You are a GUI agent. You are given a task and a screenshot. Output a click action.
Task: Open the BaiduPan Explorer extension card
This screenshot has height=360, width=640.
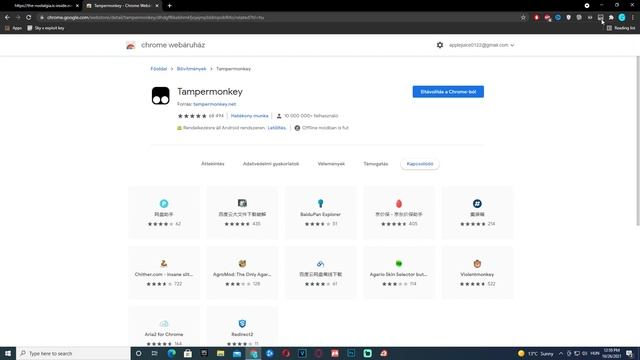[x=320, y=212]
